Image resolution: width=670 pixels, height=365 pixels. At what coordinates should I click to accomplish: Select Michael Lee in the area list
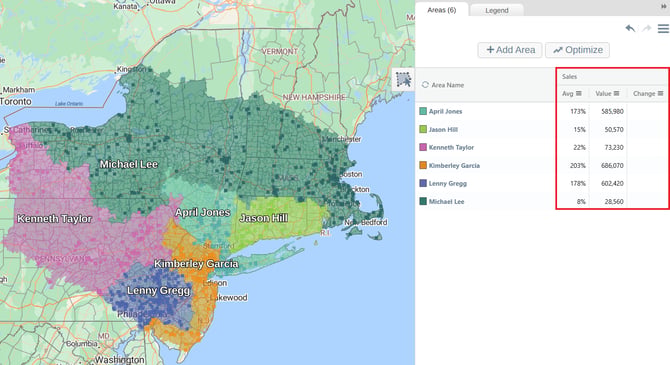coord(446,201)
